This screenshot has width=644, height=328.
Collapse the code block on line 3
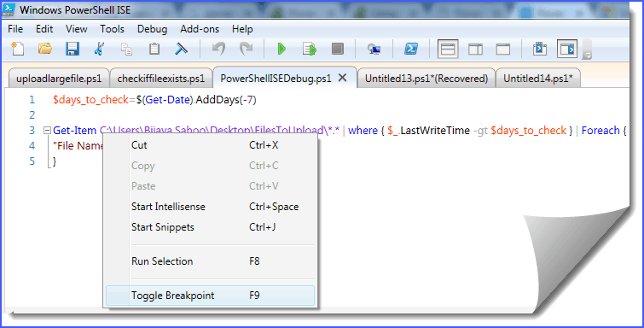[47, 131]
